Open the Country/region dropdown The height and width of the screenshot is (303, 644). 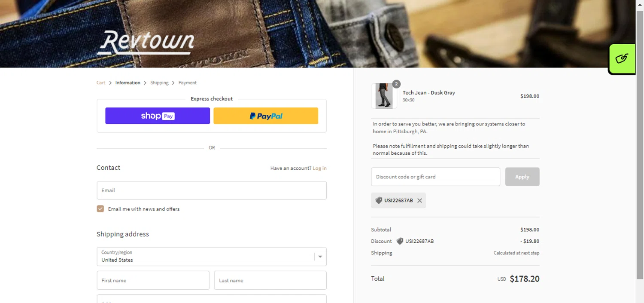pos(212,257)
